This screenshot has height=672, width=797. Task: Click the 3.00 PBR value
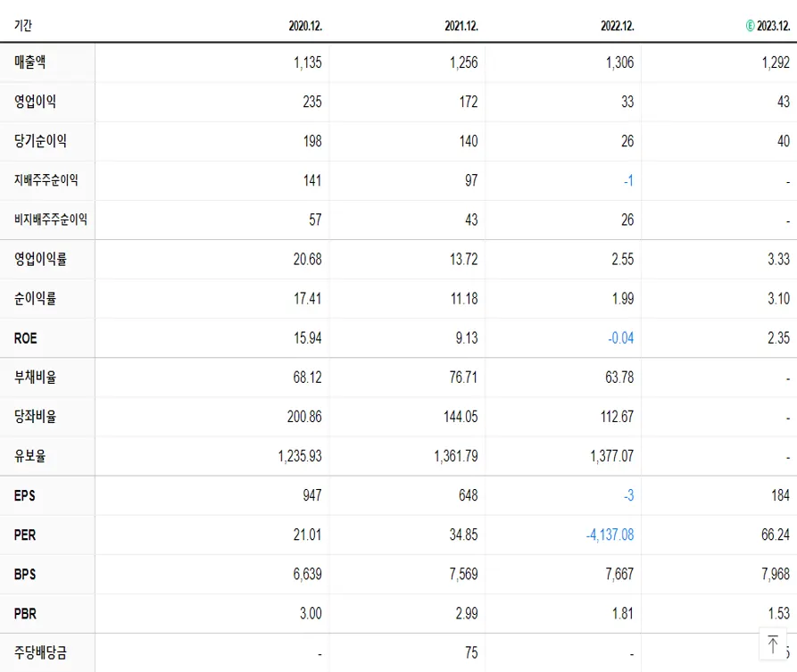pyautogui.click(x=311, y=613)
